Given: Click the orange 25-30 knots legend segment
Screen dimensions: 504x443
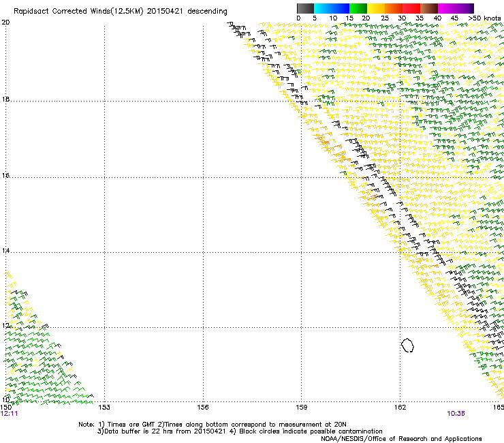Looking at the screenshot, I should [x=394, y=8].
